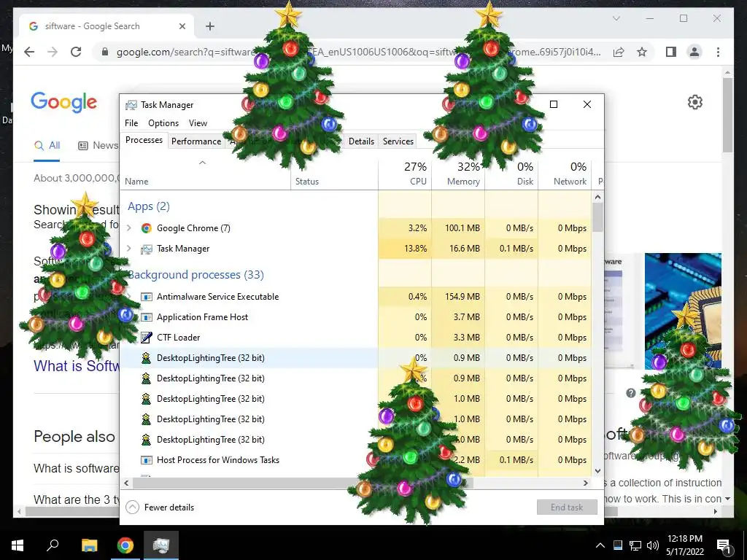This screenshot has height=560, width=747.
Task: Select Host Process for Windows Tasks row
Action: 356,460
